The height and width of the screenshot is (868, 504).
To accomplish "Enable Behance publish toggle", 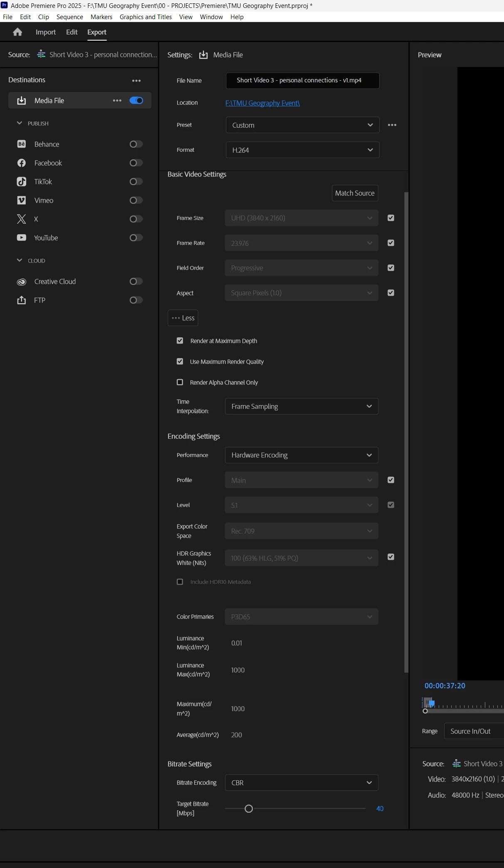I will (x=136, y=144).
